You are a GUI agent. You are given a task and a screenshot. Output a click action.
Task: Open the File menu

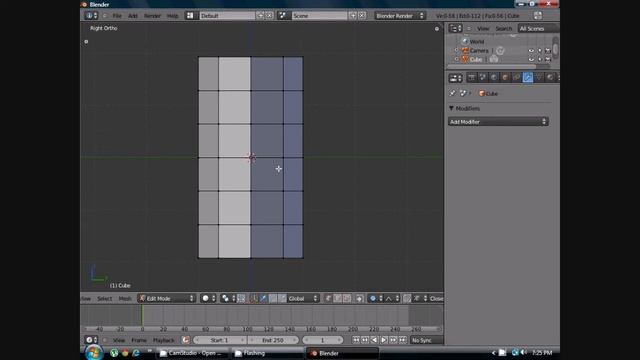click(117, 16)
